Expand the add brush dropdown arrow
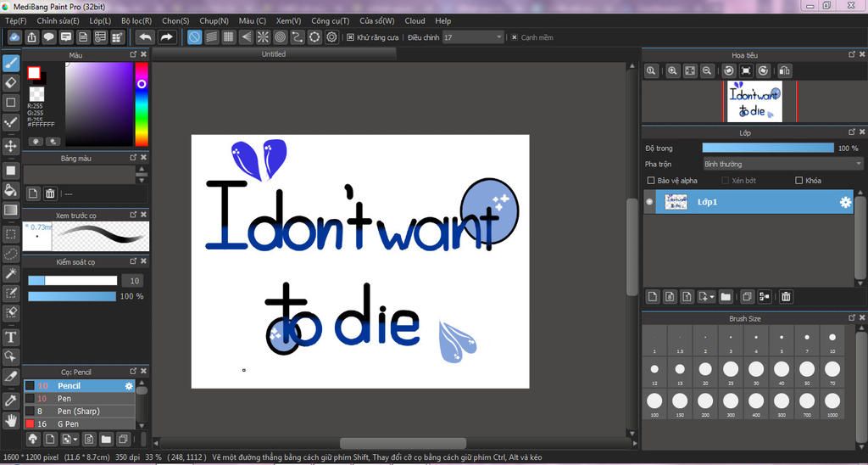The image size is (868, 465). [x=75, y=439]
